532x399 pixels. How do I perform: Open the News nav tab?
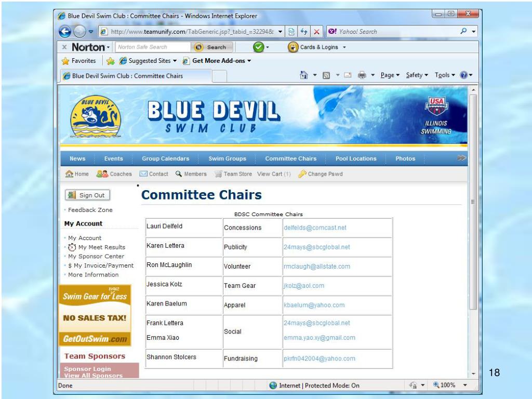77,158
